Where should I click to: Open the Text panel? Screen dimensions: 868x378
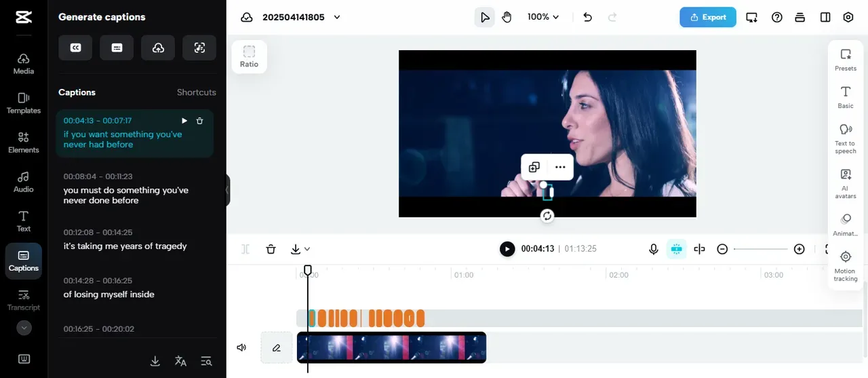point(24,221)
